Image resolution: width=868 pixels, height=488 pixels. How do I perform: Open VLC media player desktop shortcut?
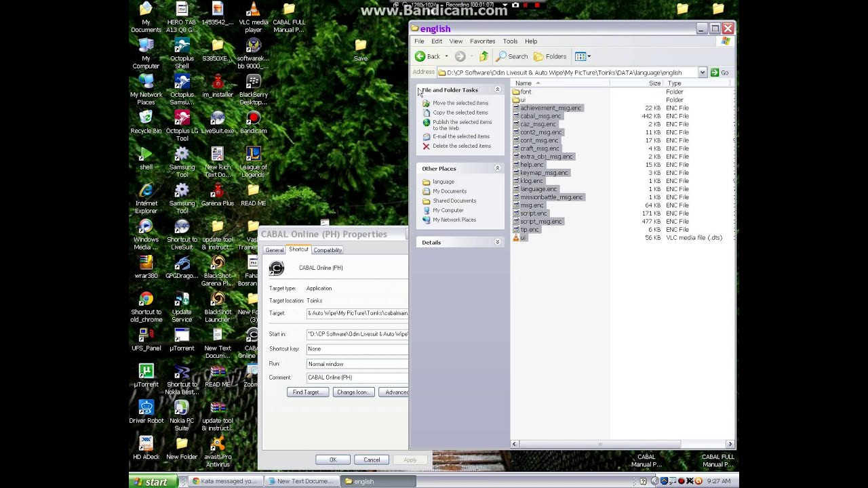(253, 18)
